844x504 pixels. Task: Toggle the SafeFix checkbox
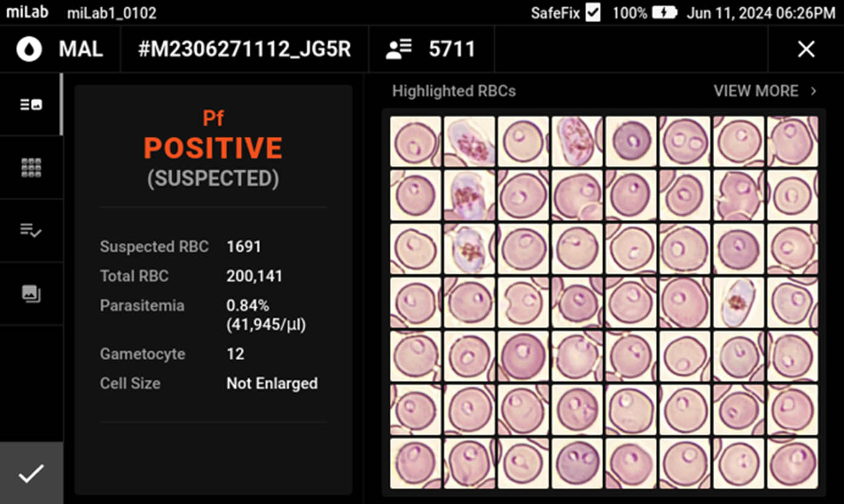tap(593, 13)
